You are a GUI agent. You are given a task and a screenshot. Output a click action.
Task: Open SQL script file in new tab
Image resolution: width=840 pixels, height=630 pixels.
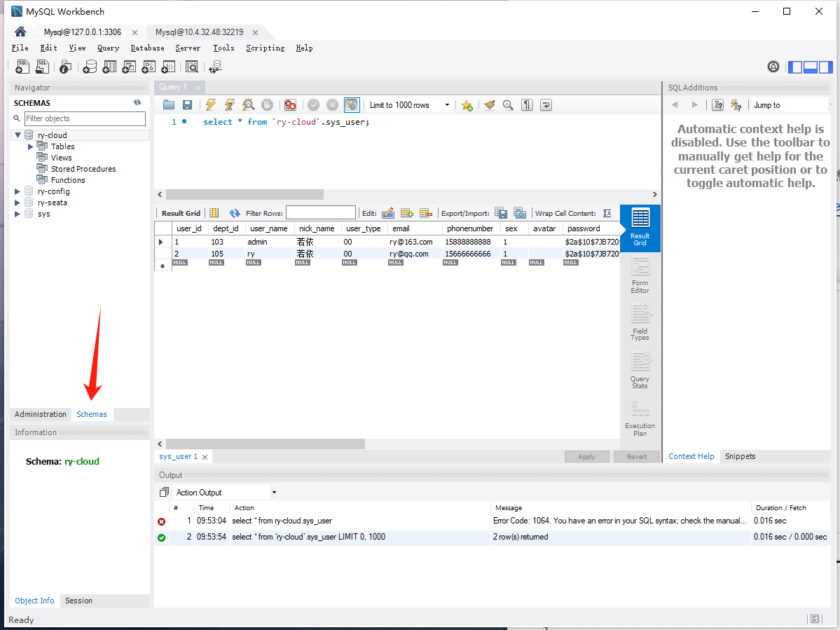[x=42, y=67]
